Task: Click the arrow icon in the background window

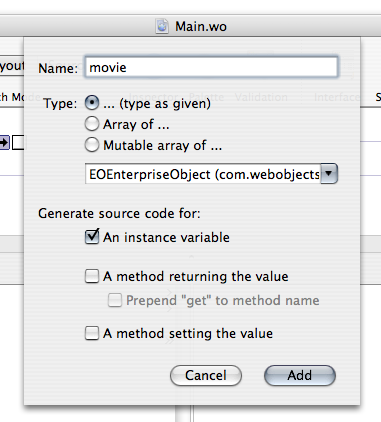Action: 4,143
